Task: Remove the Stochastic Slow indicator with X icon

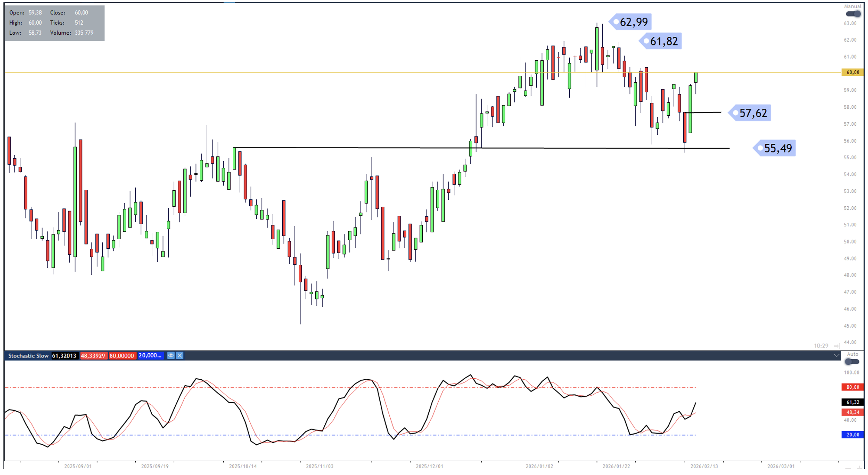Action: click(179, 355)
